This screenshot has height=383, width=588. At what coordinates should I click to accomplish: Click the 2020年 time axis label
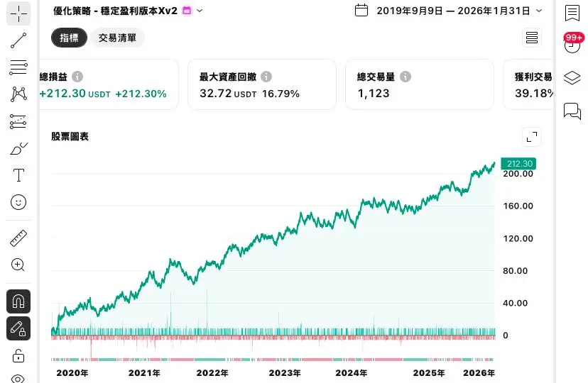coord(72,373)
